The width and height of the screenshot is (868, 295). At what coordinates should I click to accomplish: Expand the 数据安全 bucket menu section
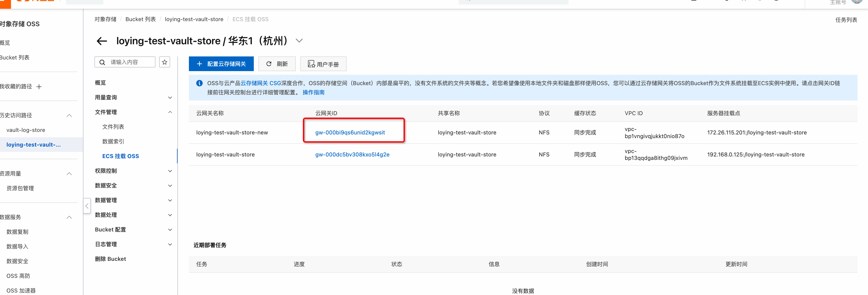coord(170,185)
